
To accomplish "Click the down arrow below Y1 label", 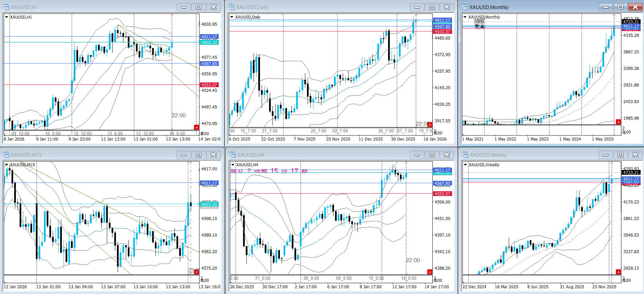I will pyautogui.click(x=477, y=26).
